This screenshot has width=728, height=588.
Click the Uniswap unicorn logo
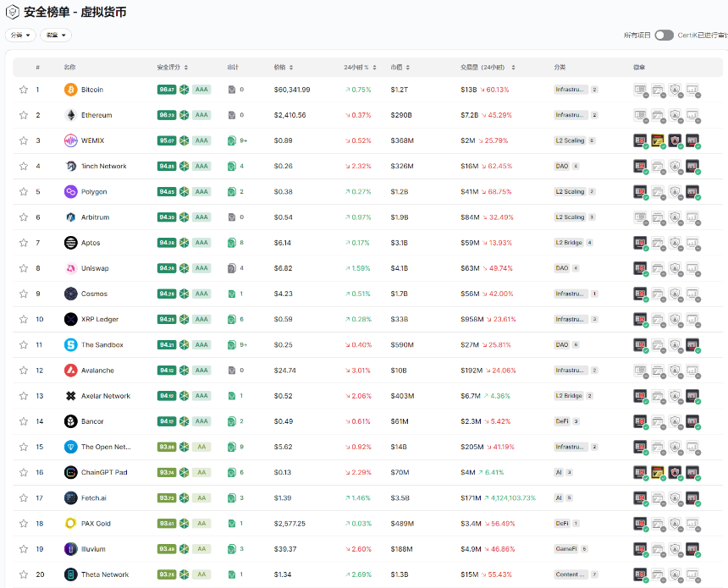(70, 268)
